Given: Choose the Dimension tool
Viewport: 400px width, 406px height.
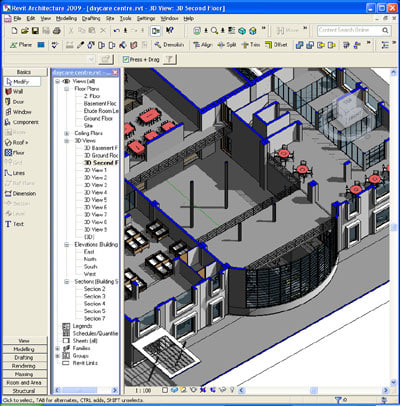Looking at the screenshot, I should tap(20, 193).
